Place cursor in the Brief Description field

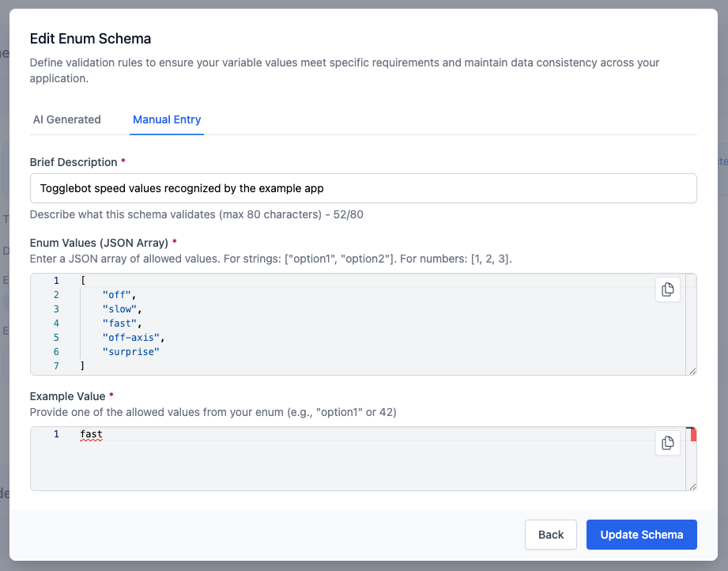[x=316, y=188]
